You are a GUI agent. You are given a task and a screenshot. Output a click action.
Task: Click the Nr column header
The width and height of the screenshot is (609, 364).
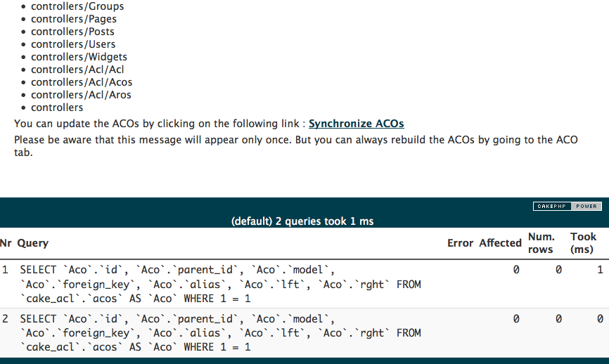[6, 243]
